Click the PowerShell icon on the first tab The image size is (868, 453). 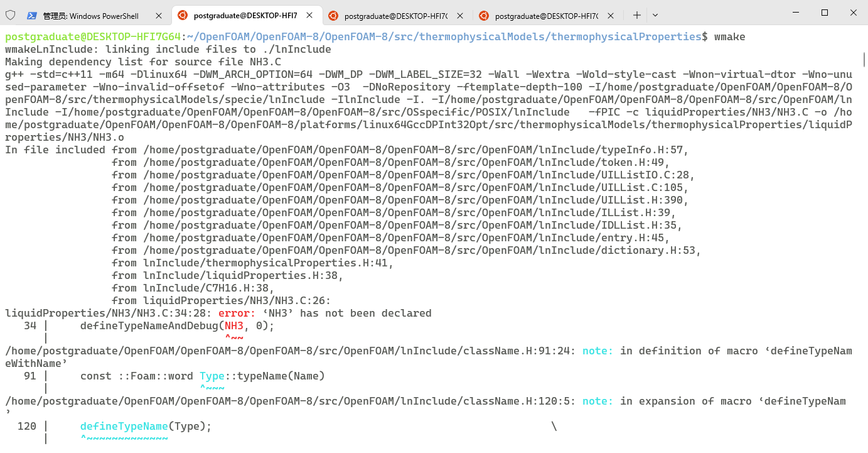click(x=31, y=16)
